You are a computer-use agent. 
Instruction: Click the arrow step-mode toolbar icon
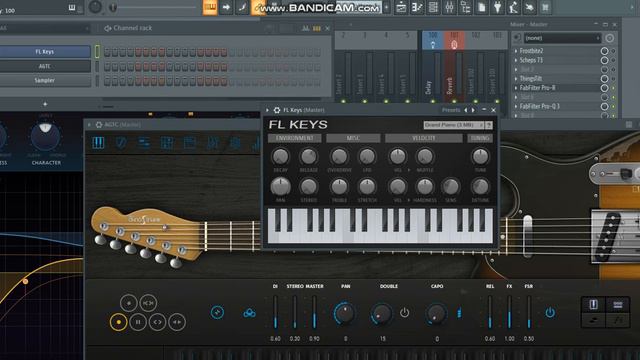pyautogui.click(x=226, y=7)
